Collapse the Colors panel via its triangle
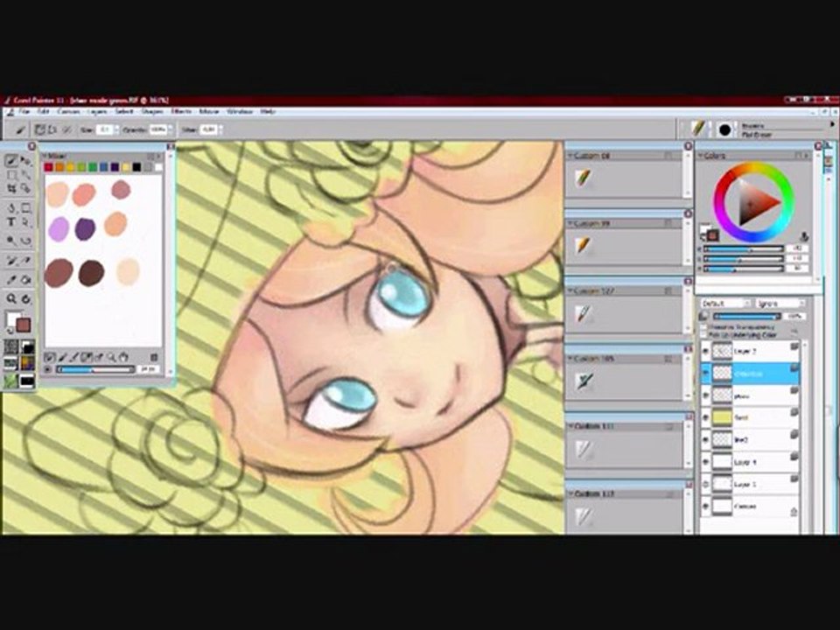The height and width of the screenshot is (630, 840). [701, 156]
